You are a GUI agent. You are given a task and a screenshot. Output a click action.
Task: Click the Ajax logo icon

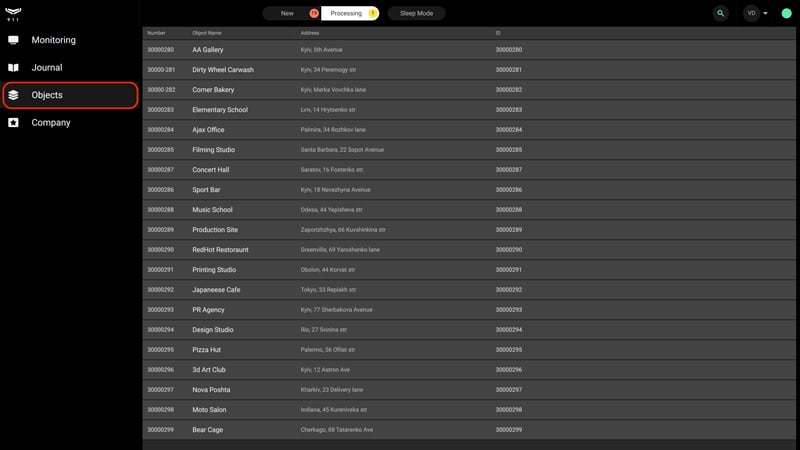[x=13, y=14]
